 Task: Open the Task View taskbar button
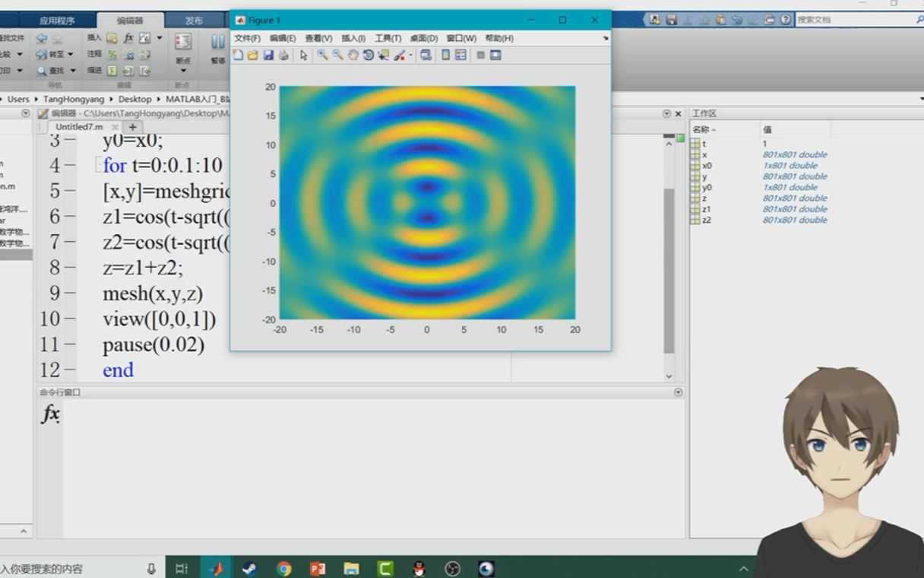[182, 568]
